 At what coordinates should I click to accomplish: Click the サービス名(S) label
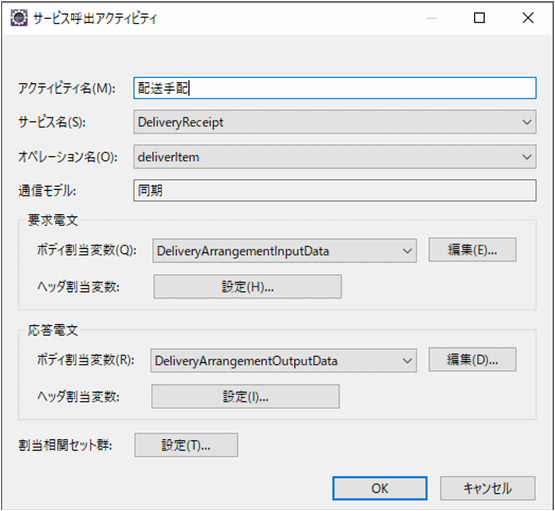coord(52,122)
